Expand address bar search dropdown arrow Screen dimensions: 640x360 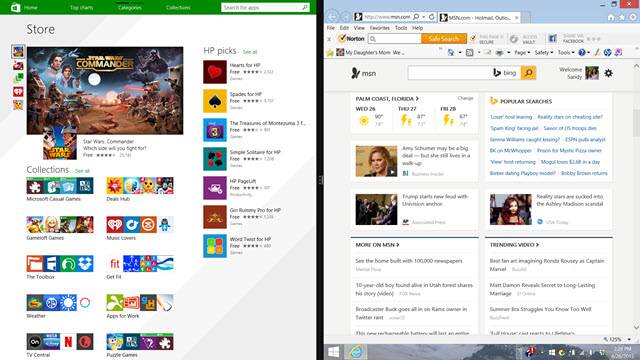[x=424, y=17]
